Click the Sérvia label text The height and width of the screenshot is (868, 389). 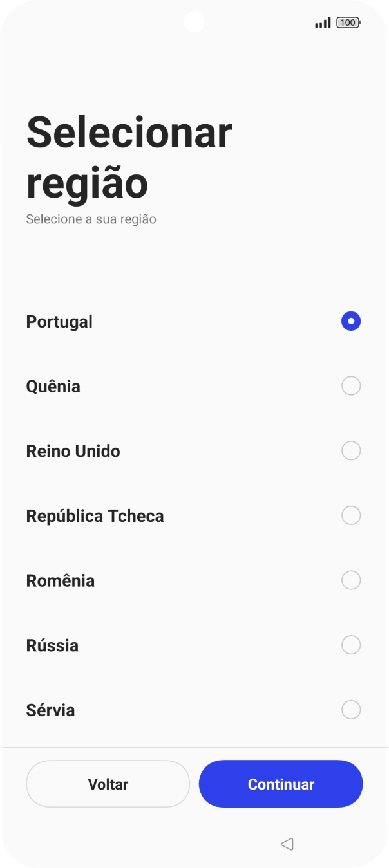pyautogui.click(x=50, y=710)
